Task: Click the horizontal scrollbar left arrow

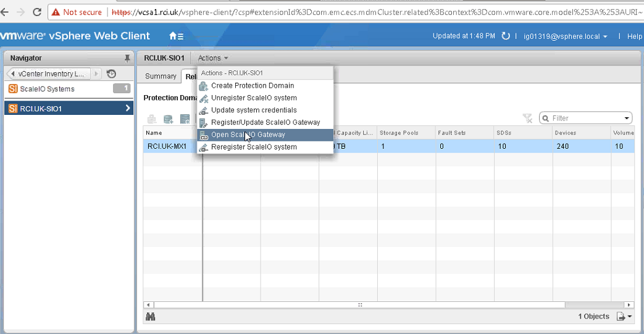Action: (x=148, y=305)
